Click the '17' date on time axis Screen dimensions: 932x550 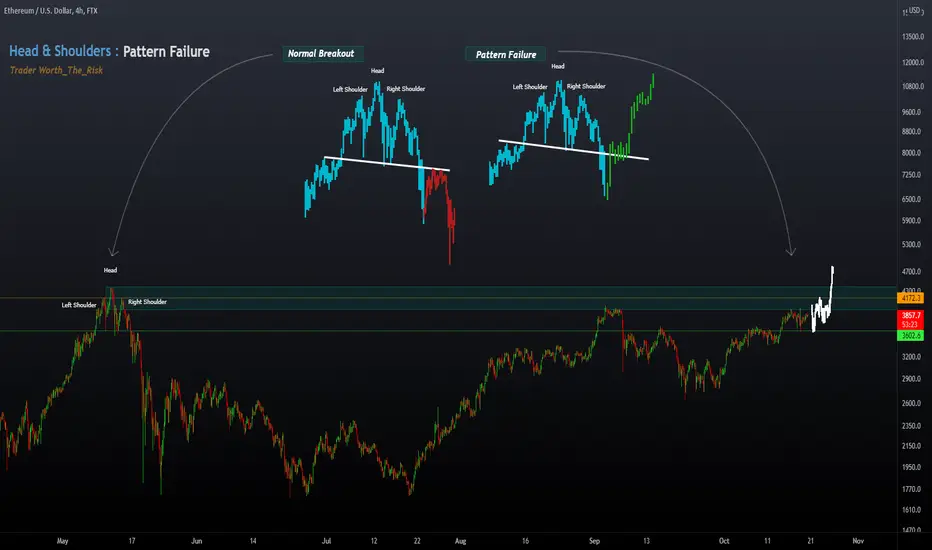pyautogui.click(x=132, y=541)
